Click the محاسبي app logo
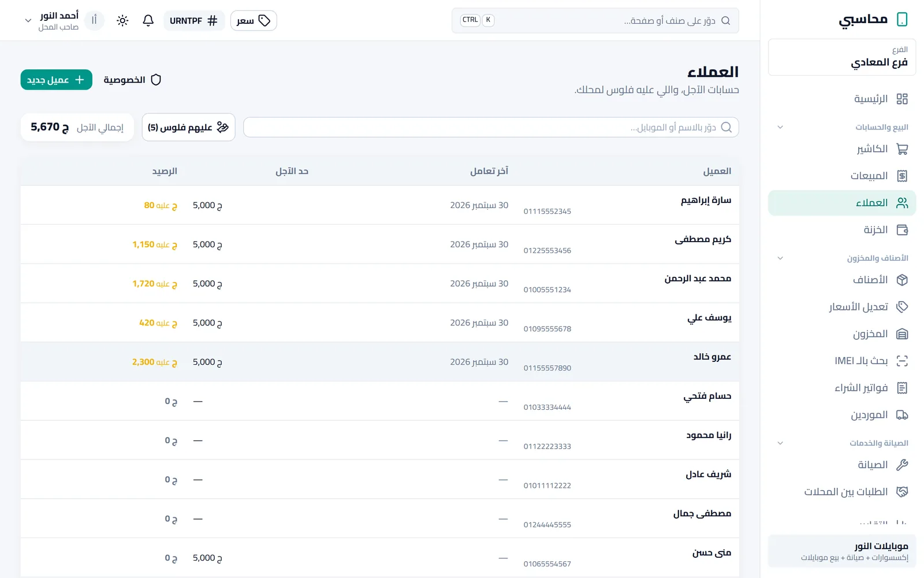924x578 pixels. (873, 20)
